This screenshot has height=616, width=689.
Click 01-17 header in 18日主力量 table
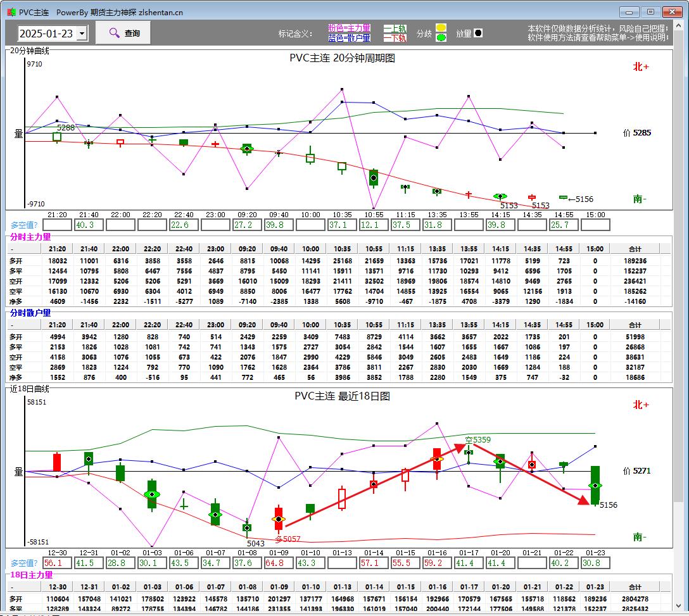(x=469, y=587)
